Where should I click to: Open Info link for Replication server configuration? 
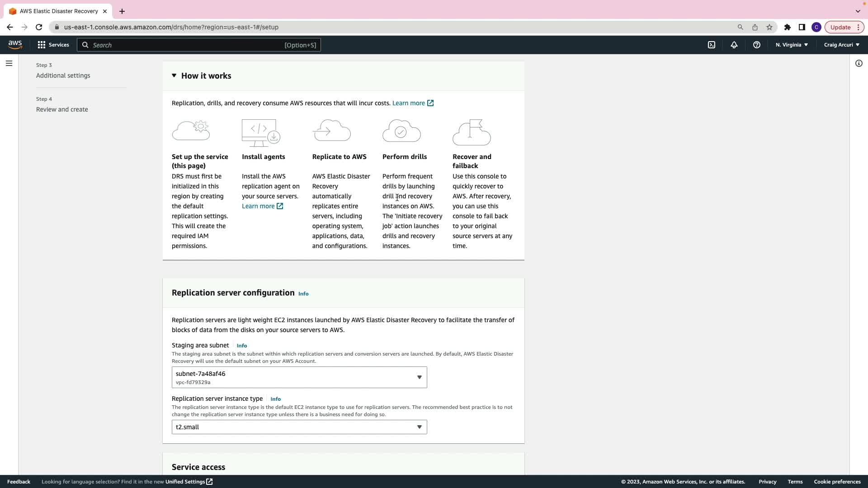click(x=303, y=294)
